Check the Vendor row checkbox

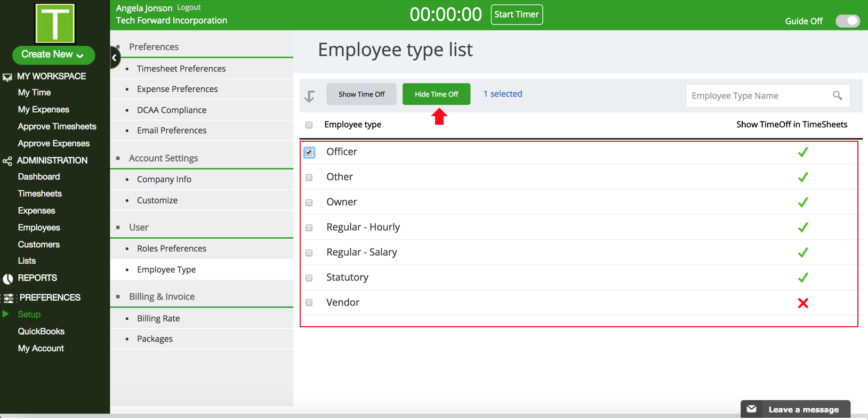[309, 303]
